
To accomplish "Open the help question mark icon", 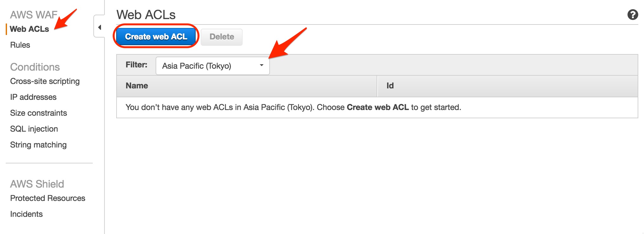I will (x=634, y=14).
